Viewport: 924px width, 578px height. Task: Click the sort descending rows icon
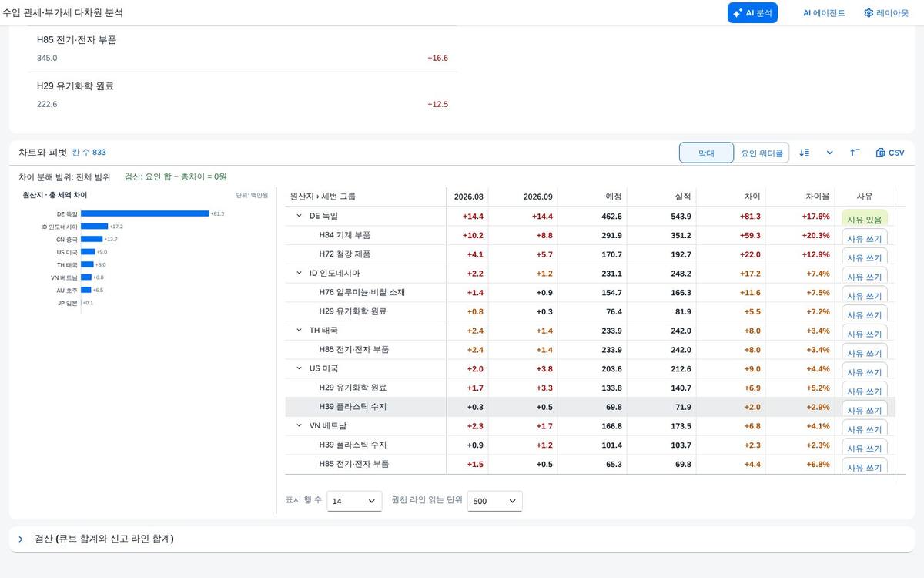[x=805, y=153]
